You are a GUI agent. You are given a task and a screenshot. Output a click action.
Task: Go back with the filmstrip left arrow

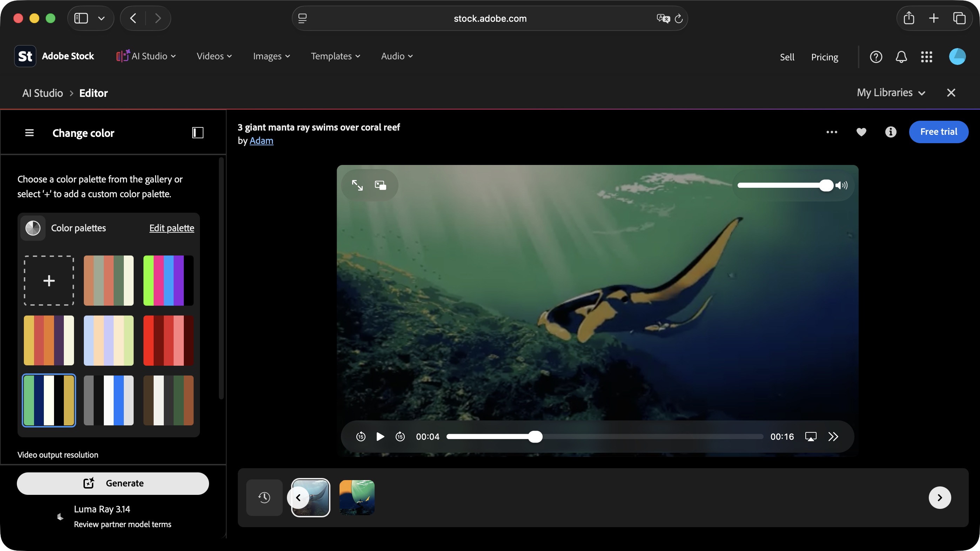coord(298,497)
